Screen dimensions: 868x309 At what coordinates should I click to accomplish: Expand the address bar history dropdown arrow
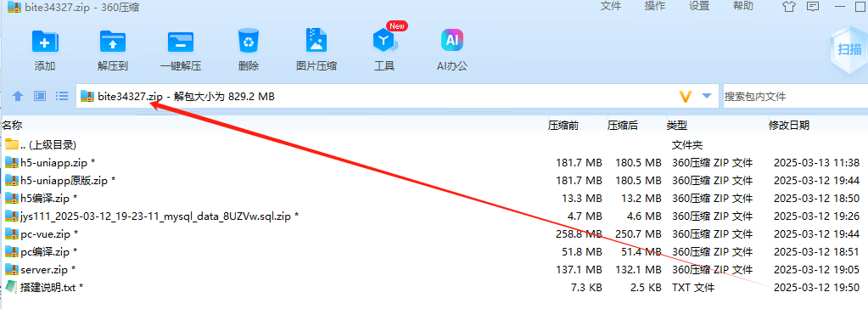[x=706, y=97]
